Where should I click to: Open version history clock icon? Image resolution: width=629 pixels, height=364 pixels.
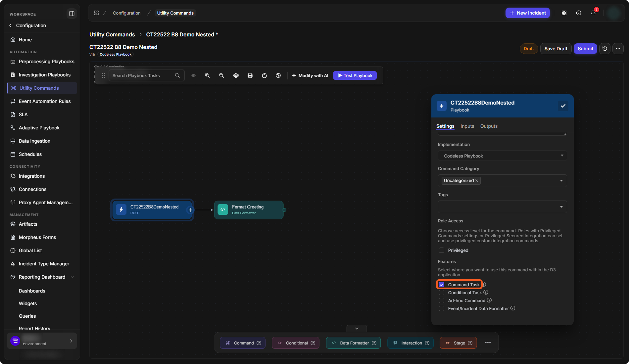[x=605, y=49]
